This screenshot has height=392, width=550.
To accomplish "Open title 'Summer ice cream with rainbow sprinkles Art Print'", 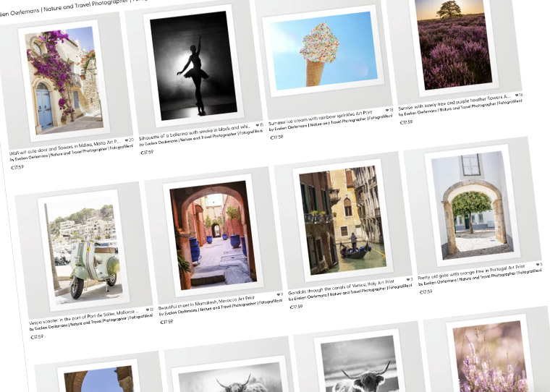I will pos(321,118).
